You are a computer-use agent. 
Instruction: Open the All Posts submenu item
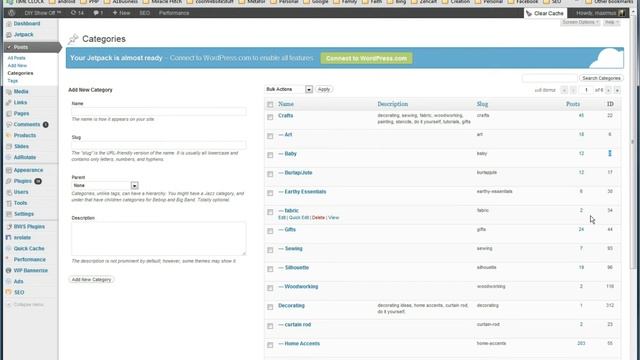pyautogui.click(x=17, y=58)
